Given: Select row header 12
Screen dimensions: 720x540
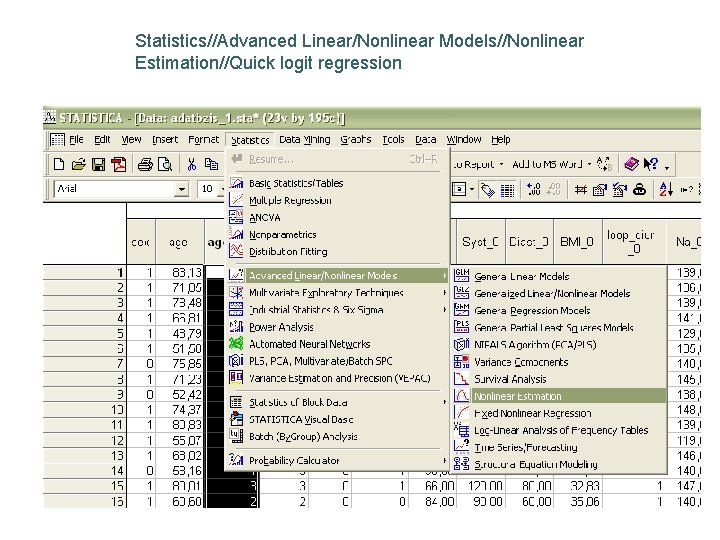Looking at the screenshot, I should [x=84, y=440].
